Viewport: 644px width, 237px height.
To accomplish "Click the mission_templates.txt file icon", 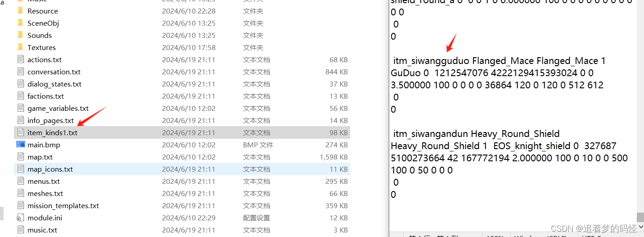I will (x=20, y=205).
